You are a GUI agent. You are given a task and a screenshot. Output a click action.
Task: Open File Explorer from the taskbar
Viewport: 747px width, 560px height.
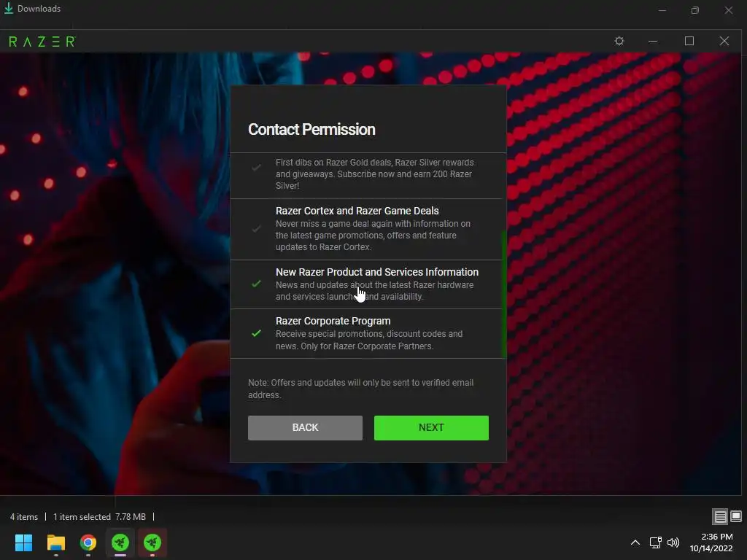coord(55,542)
